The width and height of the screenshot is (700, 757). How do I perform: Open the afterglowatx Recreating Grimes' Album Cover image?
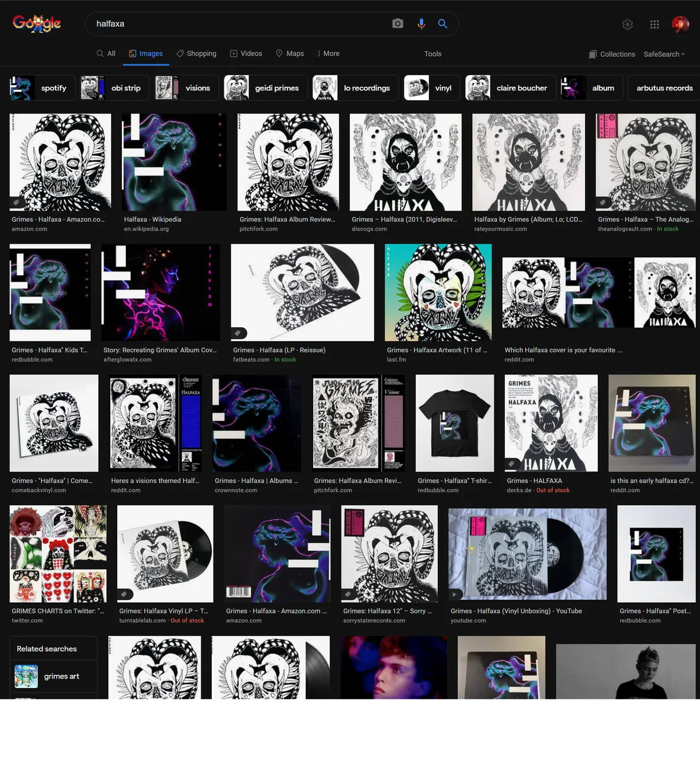(160, 292)
